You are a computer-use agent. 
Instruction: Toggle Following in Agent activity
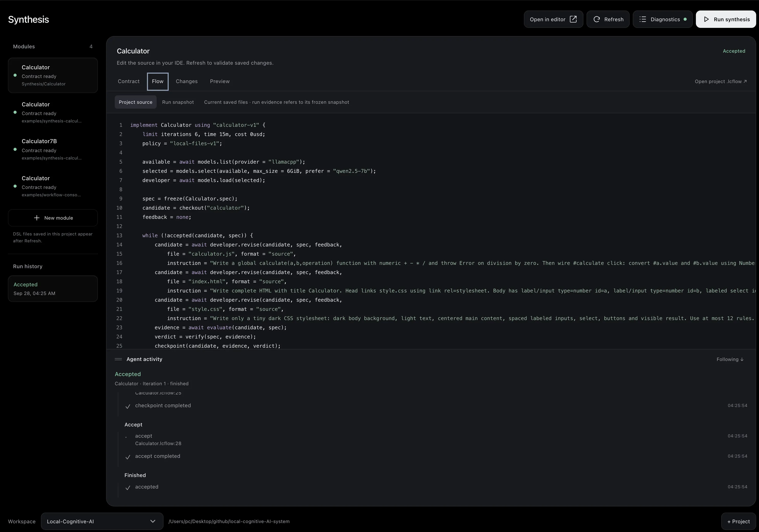730,359
